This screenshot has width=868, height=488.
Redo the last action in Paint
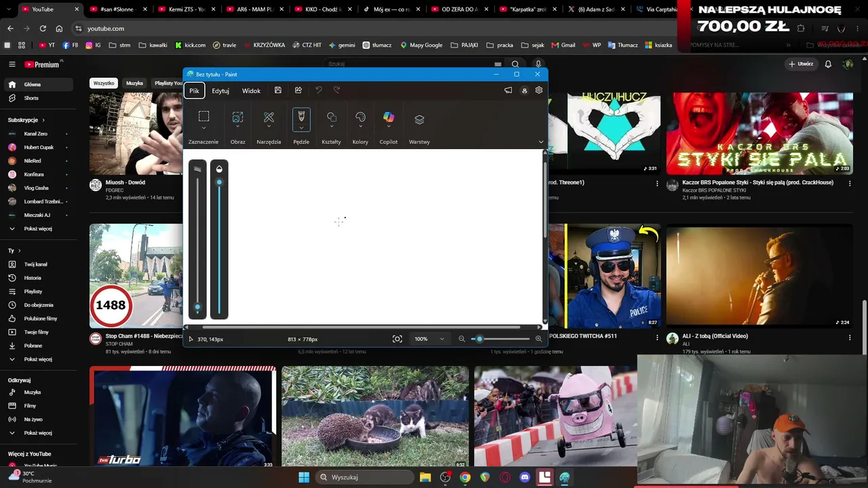click(x=337, y=90)
